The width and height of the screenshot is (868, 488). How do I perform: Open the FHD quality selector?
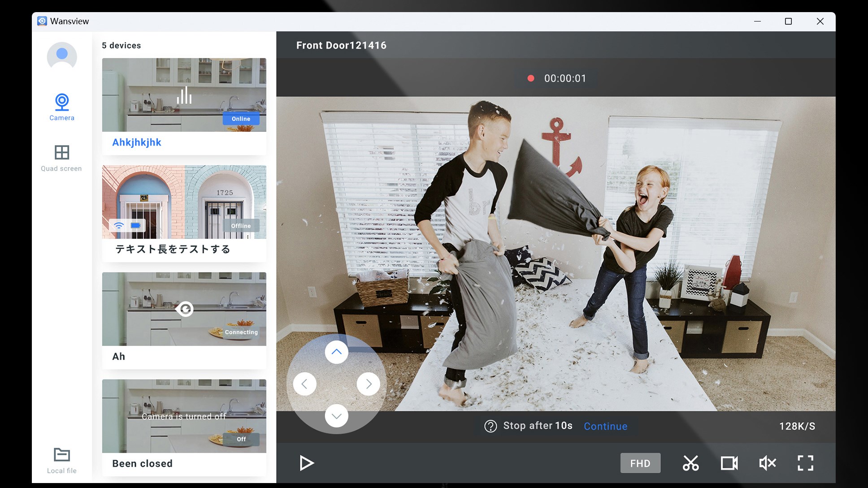(640, 463)
